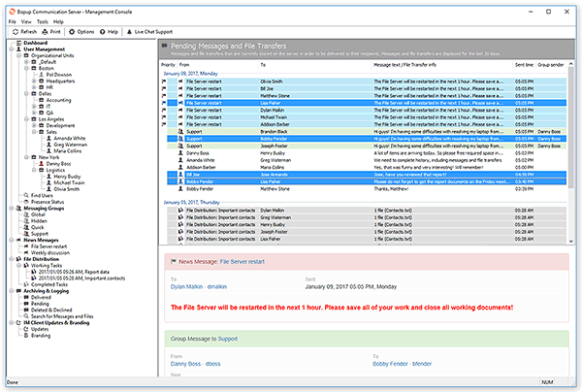Select Amanda White user icon in tree
The height and width of the screenshot is (392, 582).
[x=48, y=138]
